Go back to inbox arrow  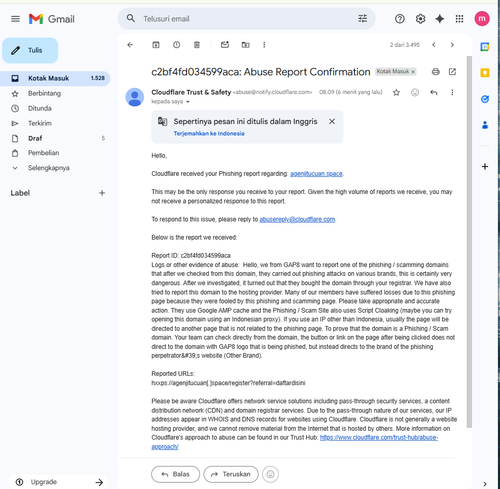pyautogui.click(x=130, y=45)
